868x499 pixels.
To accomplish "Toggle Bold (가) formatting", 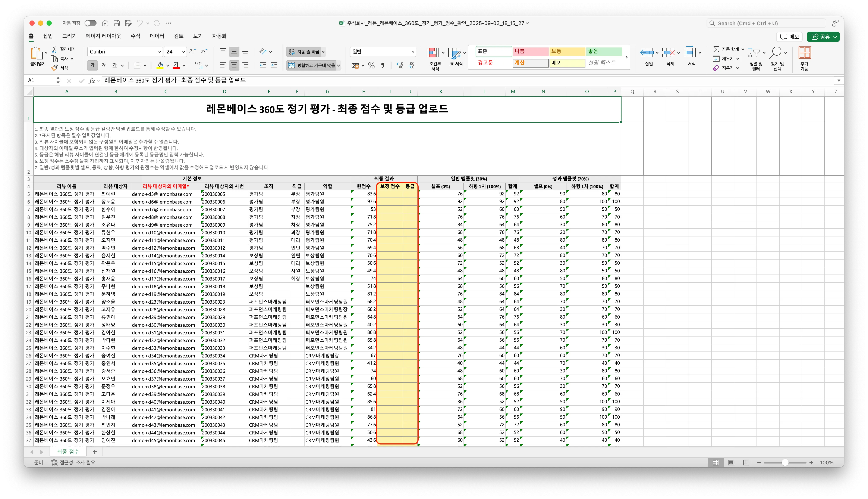I will tap(92, 65).
